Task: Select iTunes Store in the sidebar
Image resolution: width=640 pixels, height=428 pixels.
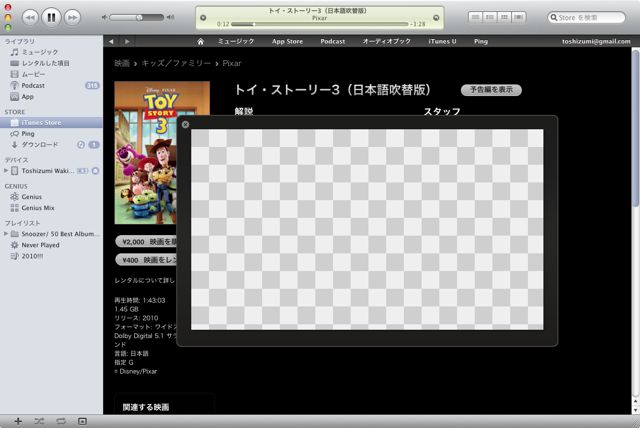Action: pos(51,122)
